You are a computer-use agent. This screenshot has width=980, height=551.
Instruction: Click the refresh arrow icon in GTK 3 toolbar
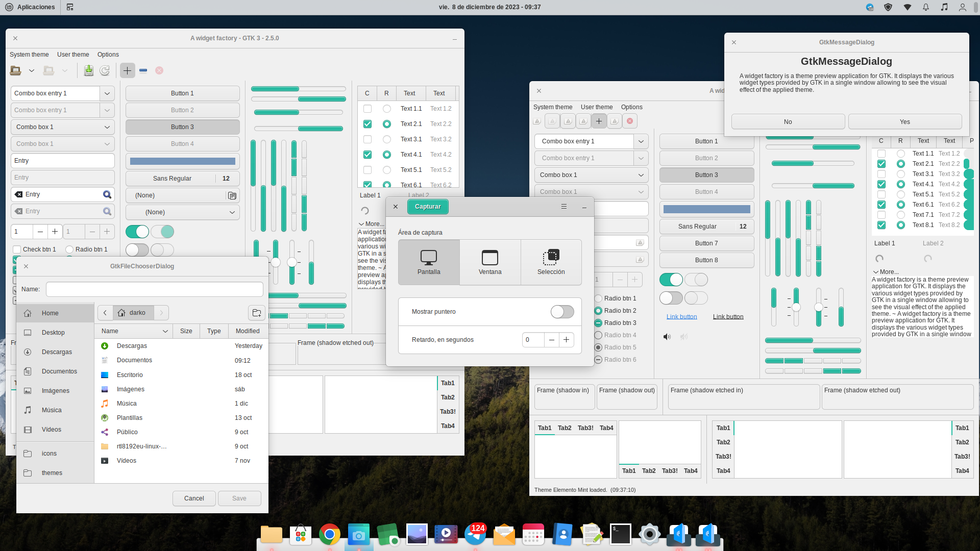(x=105, y=70)
